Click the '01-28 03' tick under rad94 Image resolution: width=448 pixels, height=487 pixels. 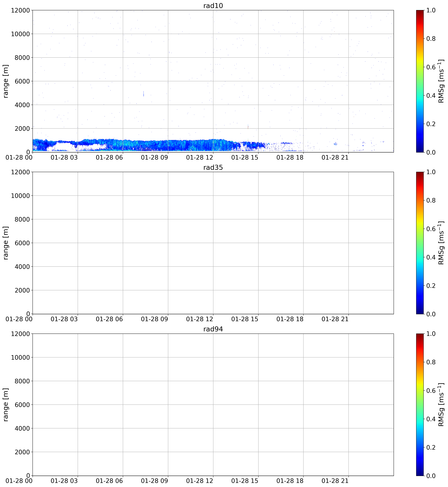coord(64,481)
